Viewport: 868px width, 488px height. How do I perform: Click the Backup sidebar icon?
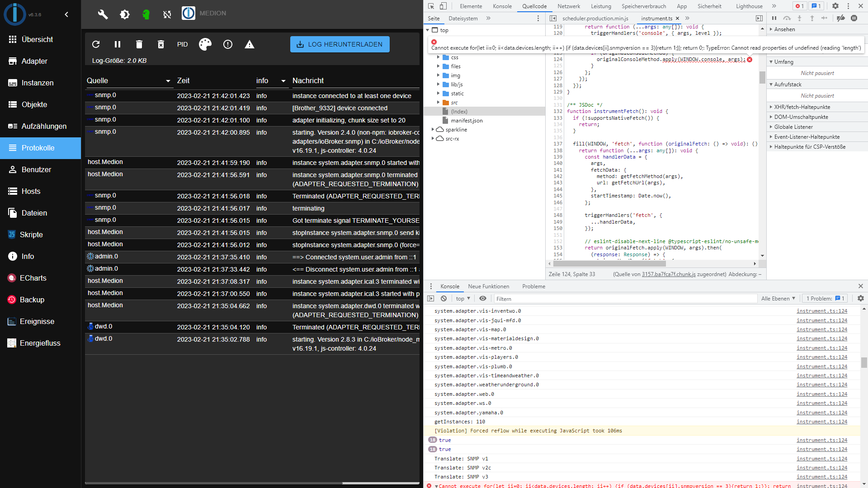tap(12, 300)
